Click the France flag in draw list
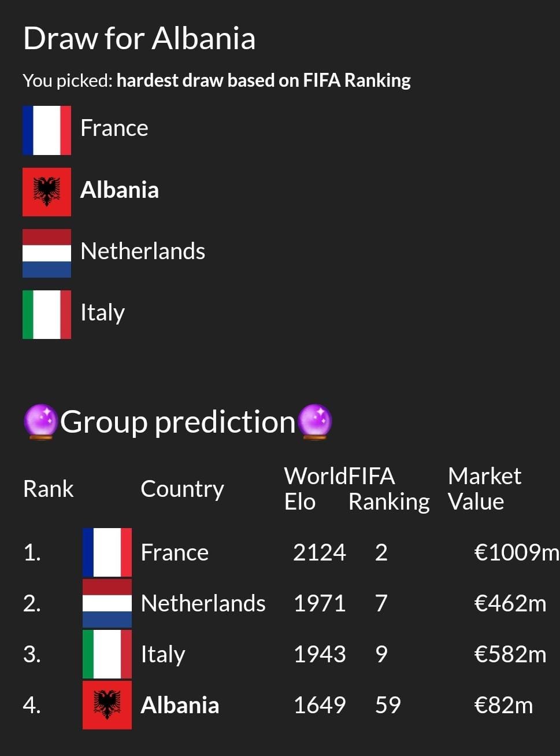This screenshot has height=756, width=560. point(47,130)
